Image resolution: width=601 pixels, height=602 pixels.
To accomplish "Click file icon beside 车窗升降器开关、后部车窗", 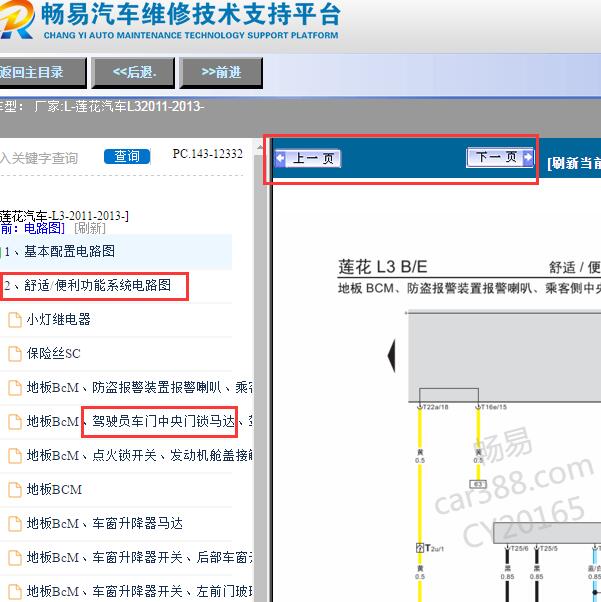I will pos(15,558).
